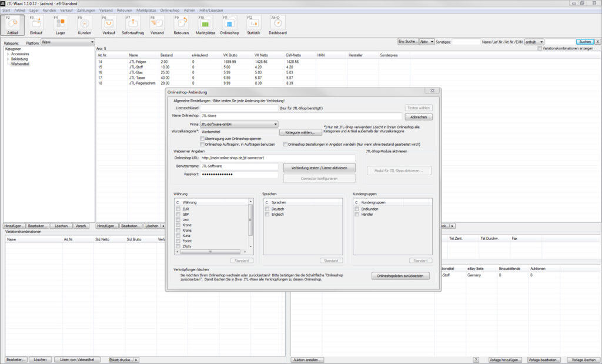Click the Onlineshopdaten zurücksetzen button
This screenshot has width=602, height=364.
[x=400, y=276]
